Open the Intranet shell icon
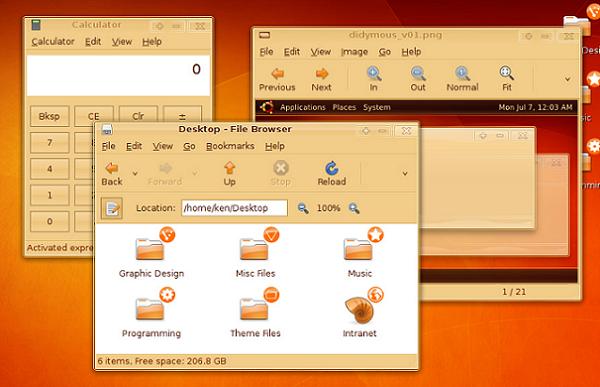 tap(360, 309)
